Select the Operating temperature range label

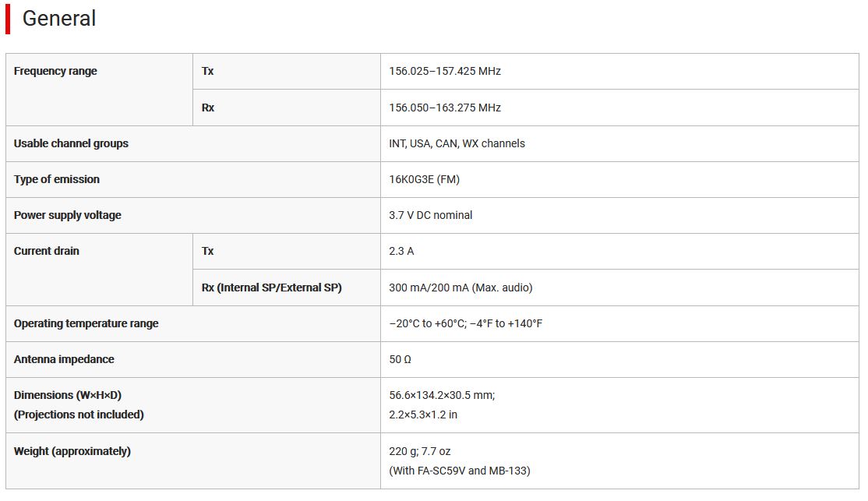coord(86,323)
